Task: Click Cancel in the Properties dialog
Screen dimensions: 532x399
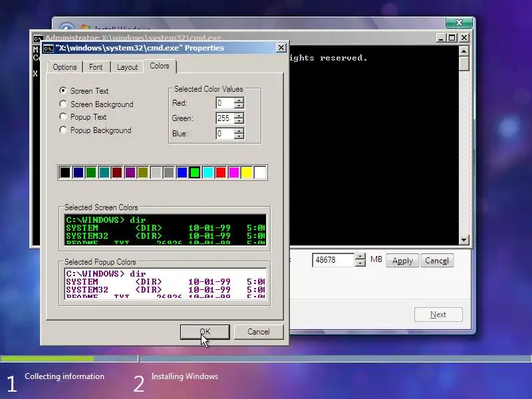Action: (259, 331)
